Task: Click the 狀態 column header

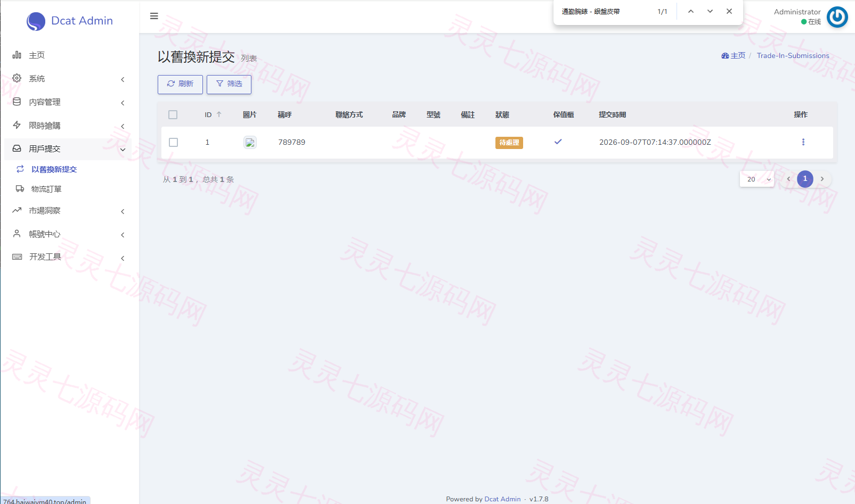Action: click(x=502, y=114)
